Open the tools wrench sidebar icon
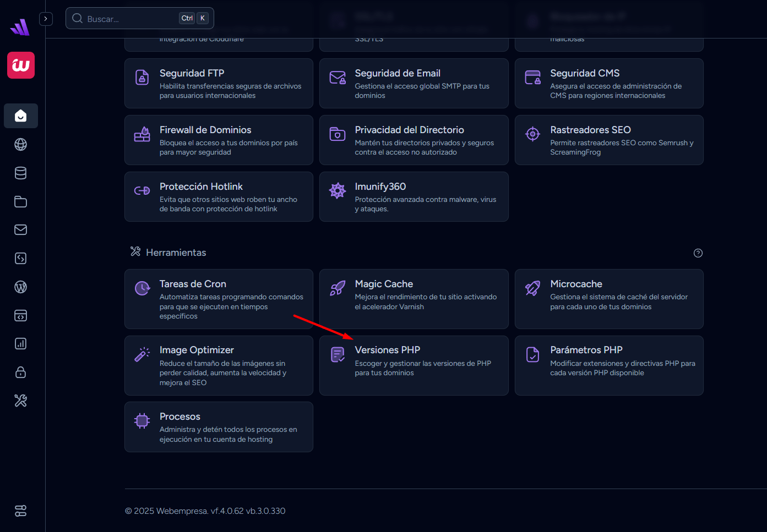 [x=21, y=401]
